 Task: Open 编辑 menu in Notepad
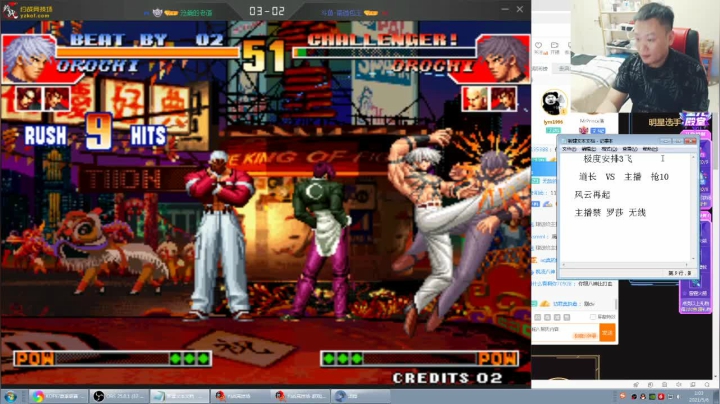pyautogui.click(x=588, y=149)
